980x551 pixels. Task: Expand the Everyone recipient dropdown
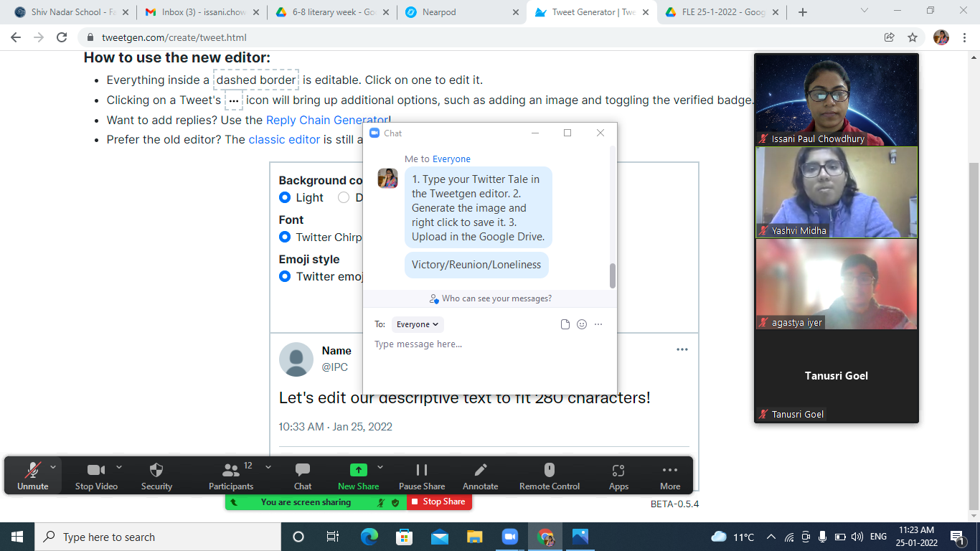click(418, 324)
